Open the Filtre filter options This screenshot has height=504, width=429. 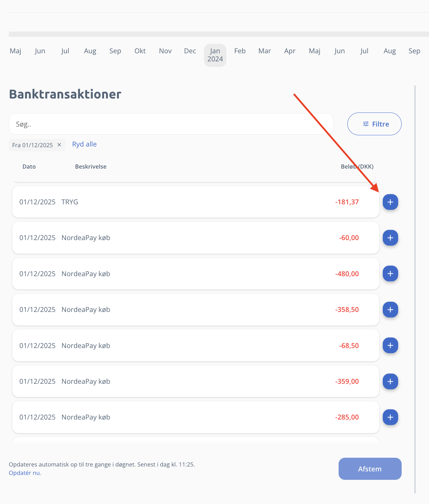pos(374,124)
